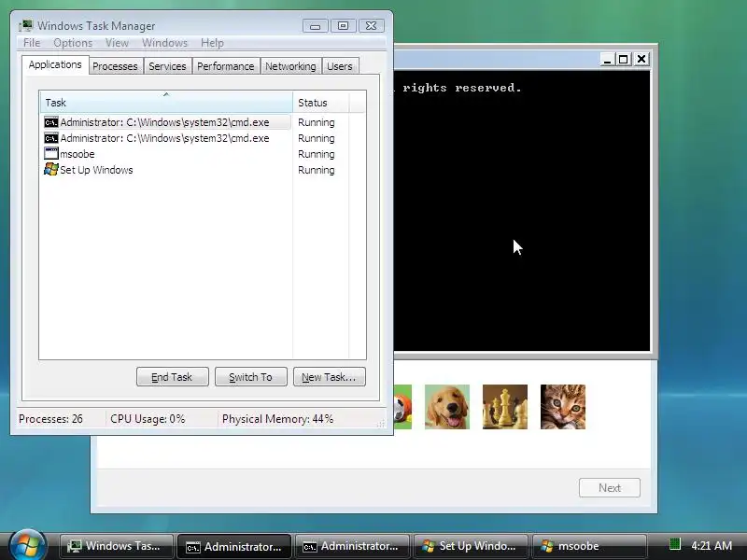Viewport: 747px width, 560px height.
Task: Click the first Administrator taskbar button
Action: click(x=234, y=546)
